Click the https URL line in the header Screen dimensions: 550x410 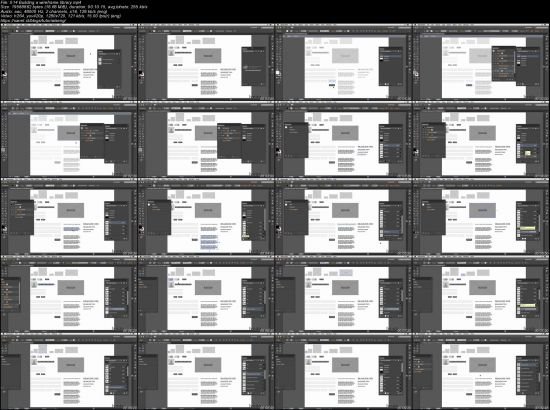click(34, 21)
